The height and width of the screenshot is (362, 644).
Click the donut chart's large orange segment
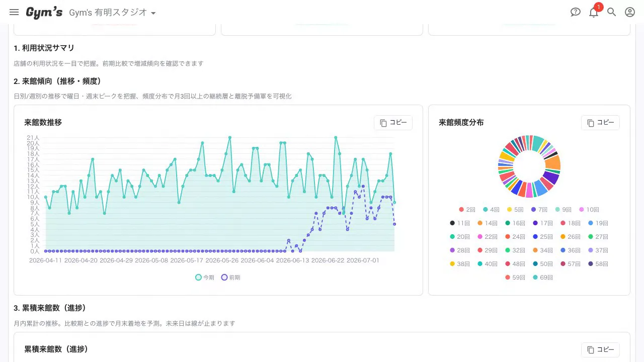click(553, 162)
